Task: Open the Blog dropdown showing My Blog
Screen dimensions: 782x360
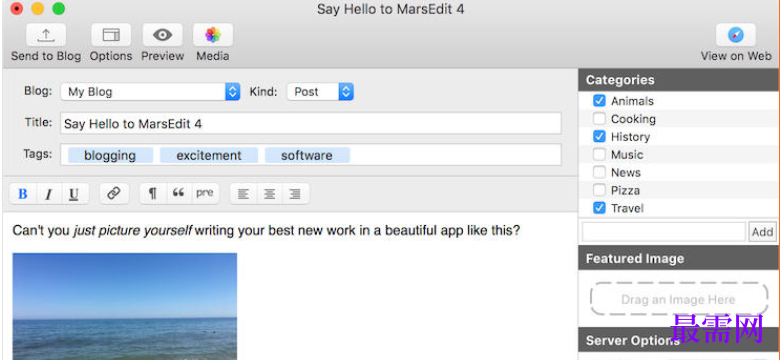Action: click(151, 92)
